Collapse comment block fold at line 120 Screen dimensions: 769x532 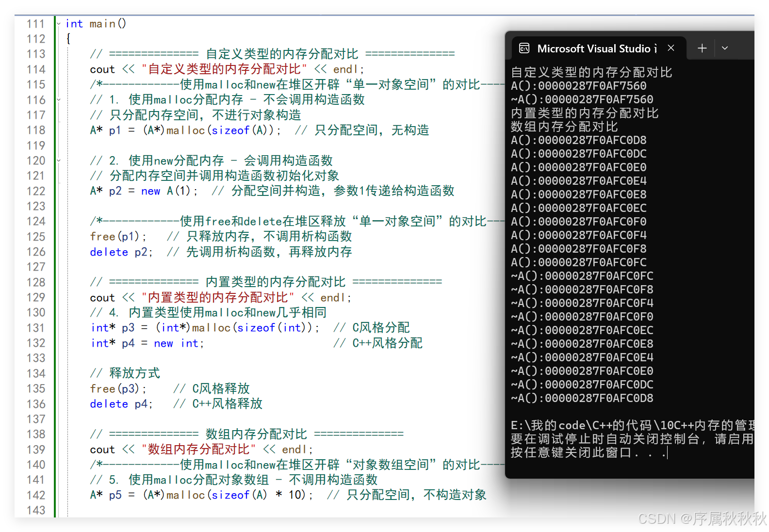tap(59, 160)
